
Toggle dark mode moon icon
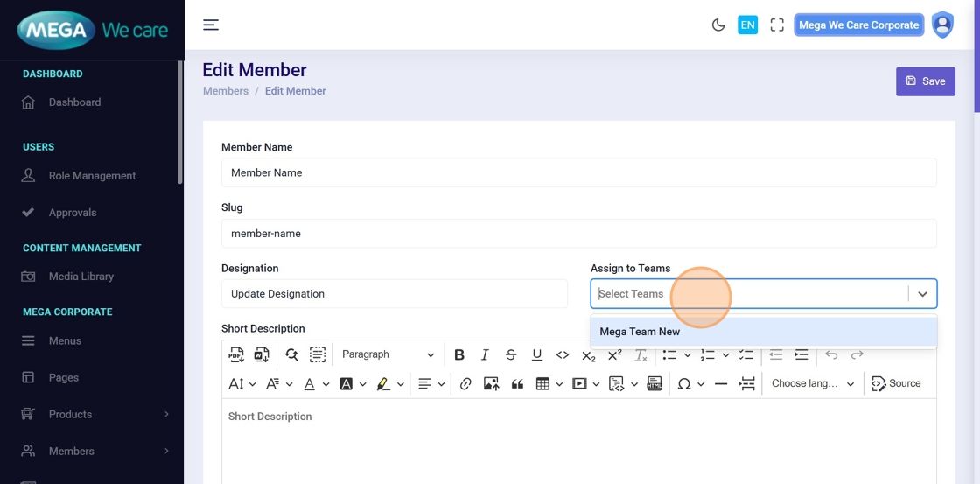(718, 25)
